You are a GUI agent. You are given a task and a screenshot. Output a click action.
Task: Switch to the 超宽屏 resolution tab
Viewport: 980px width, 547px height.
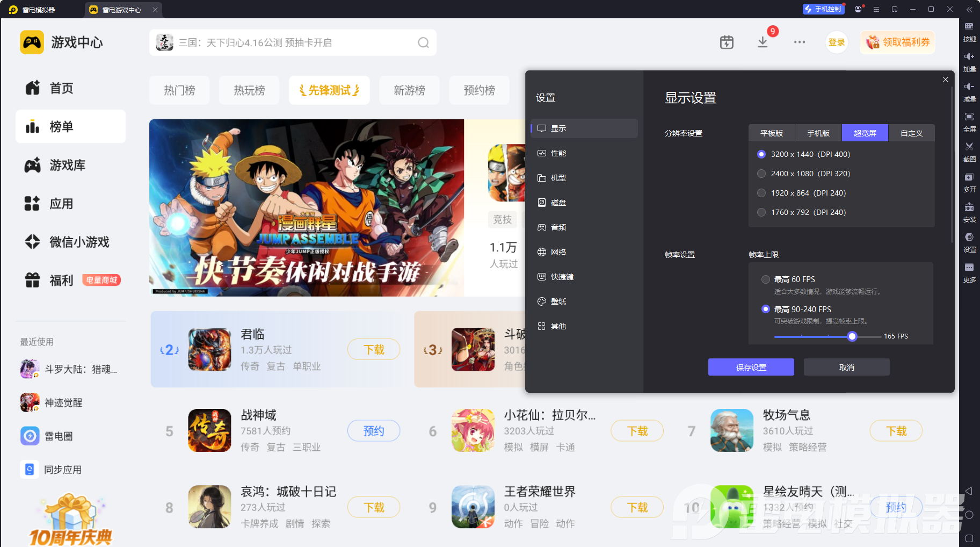(x=865, y=133)
